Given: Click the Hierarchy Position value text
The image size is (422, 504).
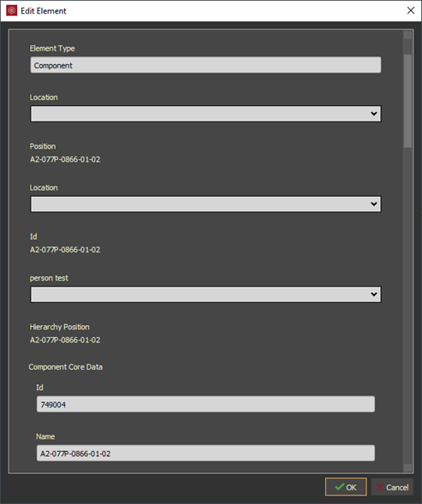Looking at the screenshot, I should (x=65, y=340).
